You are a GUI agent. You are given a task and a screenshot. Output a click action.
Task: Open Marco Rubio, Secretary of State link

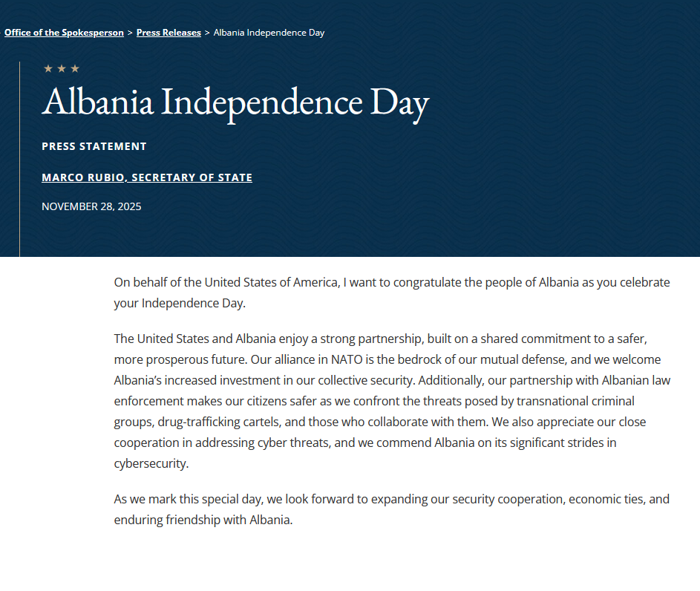pyautogui.click(x=147, y=177)
